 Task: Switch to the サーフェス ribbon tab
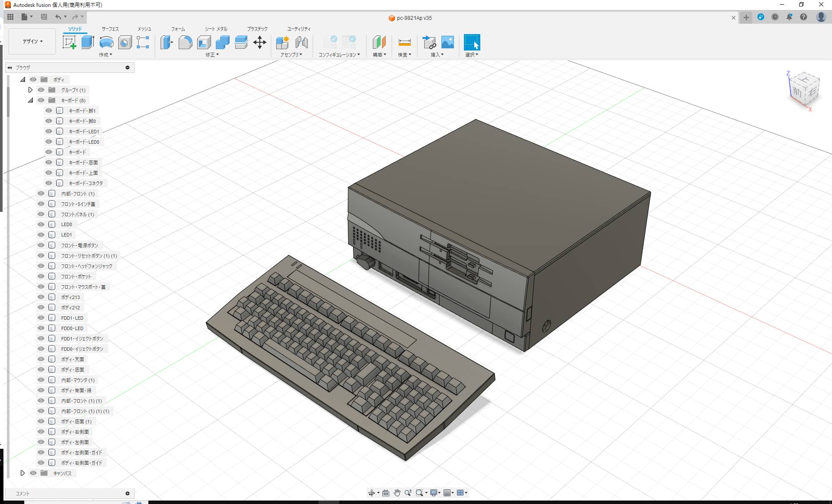(110, 28)
